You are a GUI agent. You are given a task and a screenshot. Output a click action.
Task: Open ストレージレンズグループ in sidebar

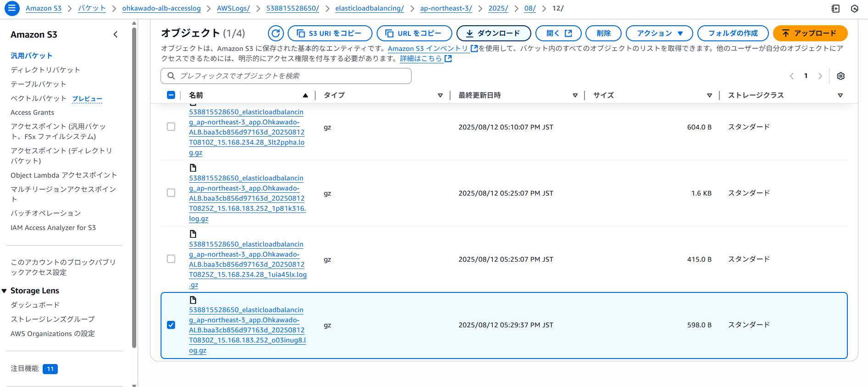pyautogui.click(x=53, y=319)
